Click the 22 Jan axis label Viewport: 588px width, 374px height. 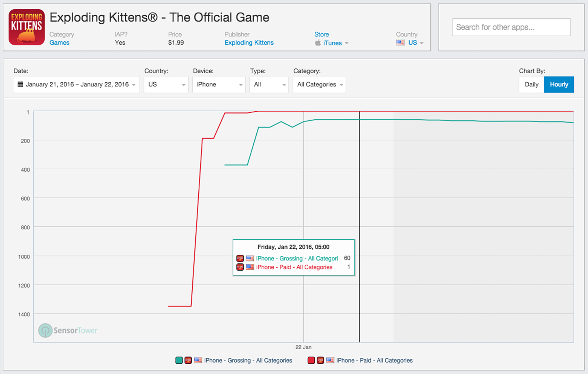click(x=303, y=347)
